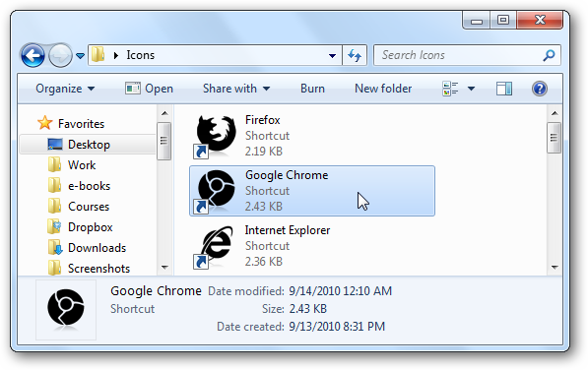Screen dimensions: 588x370
Task: Open the Share with menu
Action: click(236, 89)
